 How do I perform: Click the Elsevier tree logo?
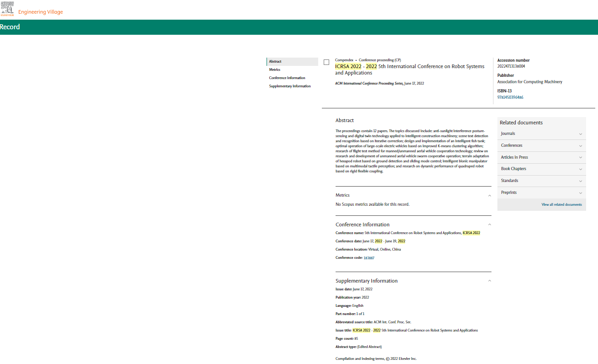point(7,9)
